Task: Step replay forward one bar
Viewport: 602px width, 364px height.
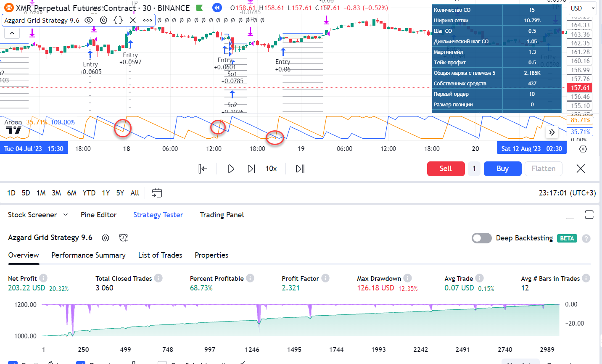Action: point(251,169)
